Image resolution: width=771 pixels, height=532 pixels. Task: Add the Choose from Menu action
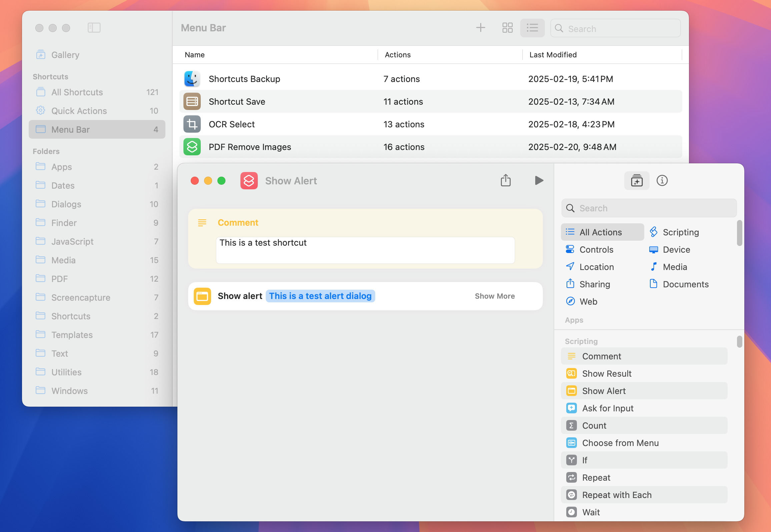[x=644, y=443]
